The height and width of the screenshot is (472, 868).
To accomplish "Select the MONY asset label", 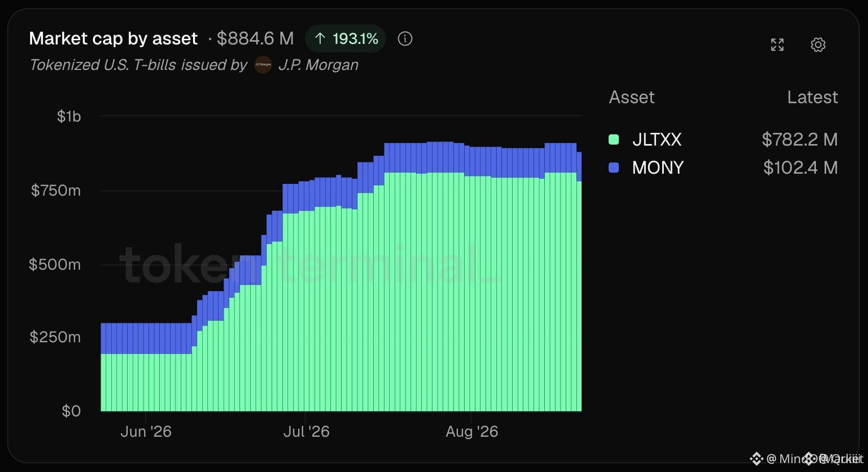I will 658,168.
